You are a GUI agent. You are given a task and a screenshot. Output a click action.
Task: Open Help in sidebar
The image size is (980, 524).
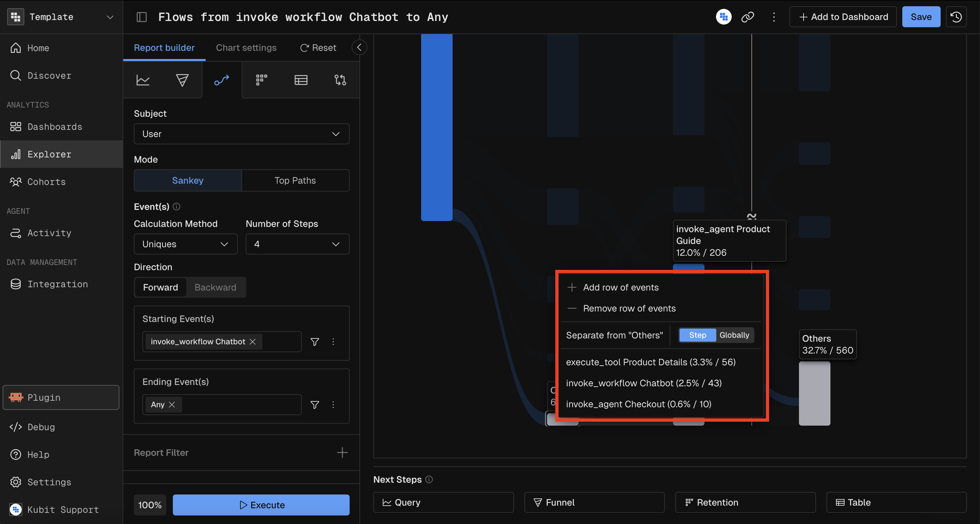61,454
